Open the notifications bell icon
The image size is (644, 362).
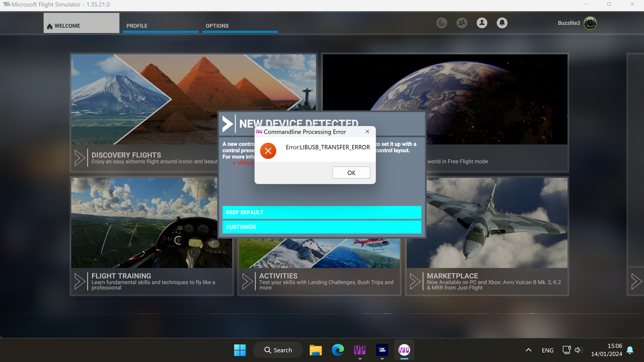[x=502, y=23]
